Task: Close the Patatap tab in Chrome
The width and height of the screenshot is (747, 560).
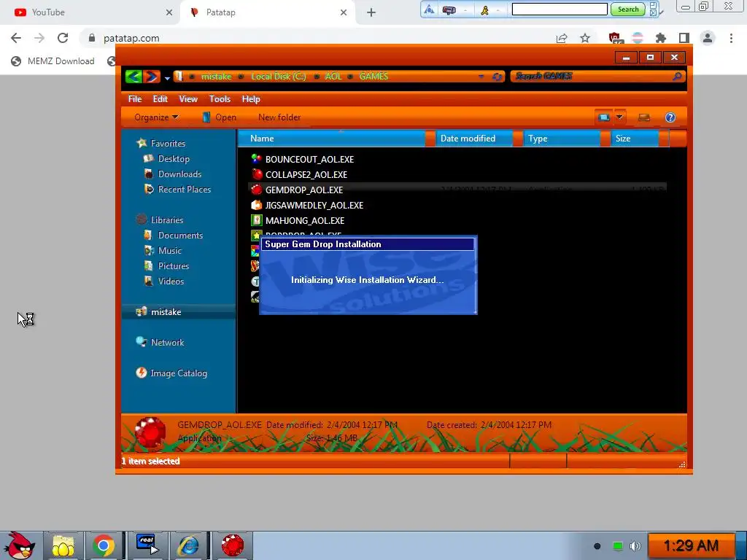Action: pos(344,13)
